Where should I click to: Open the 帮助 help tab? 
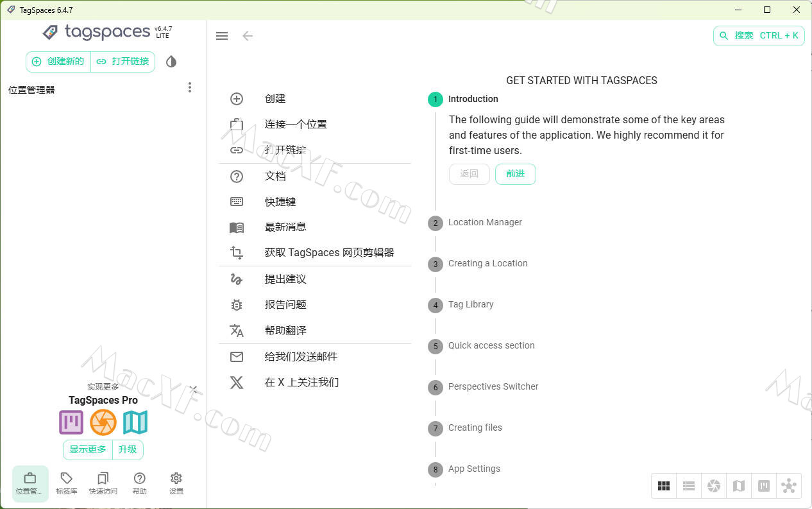[x=140, y=484]
